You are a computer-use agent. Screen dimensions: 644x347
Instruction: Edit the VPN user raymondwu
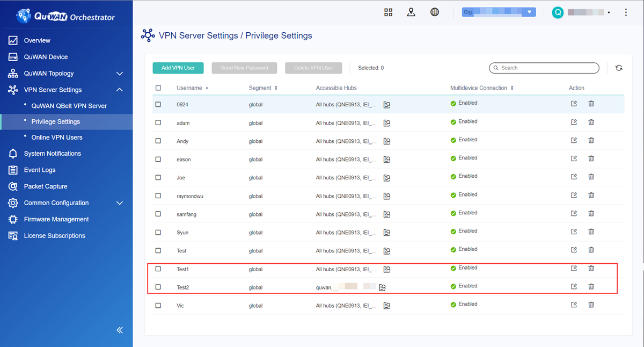coord(574,195)
